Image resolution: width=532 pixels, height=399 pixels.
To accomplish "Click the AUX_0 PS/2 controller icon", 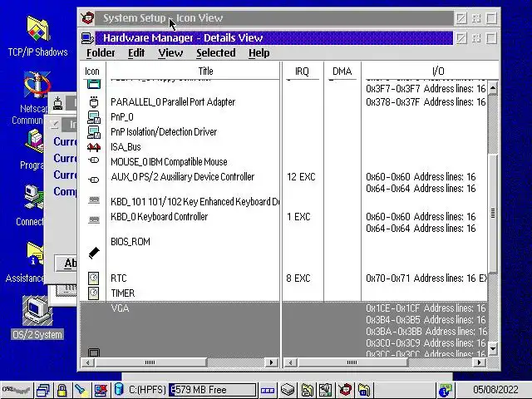I will click(94, 180).
